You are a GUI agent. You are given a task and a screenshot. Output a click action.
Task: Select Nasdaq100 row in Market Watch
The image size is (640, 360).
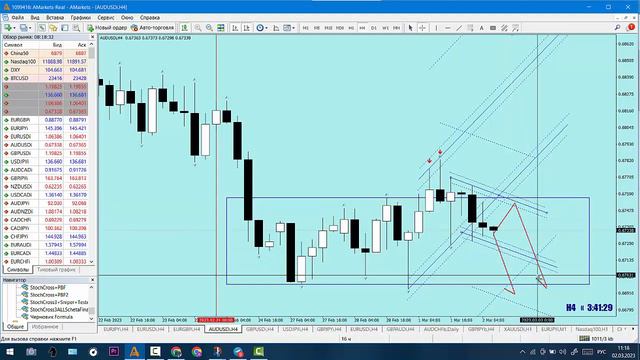point(45,62)
